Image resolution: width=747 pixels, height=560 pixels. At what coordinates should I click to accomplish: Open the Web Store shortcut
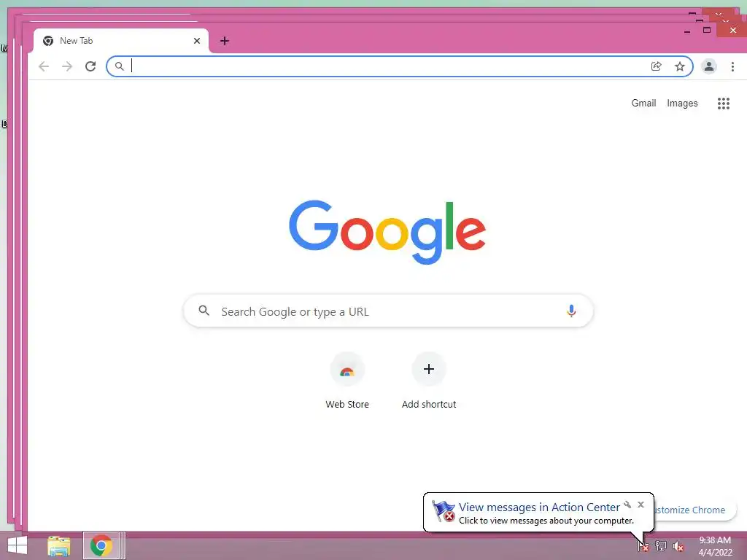[x=347, y=381]
